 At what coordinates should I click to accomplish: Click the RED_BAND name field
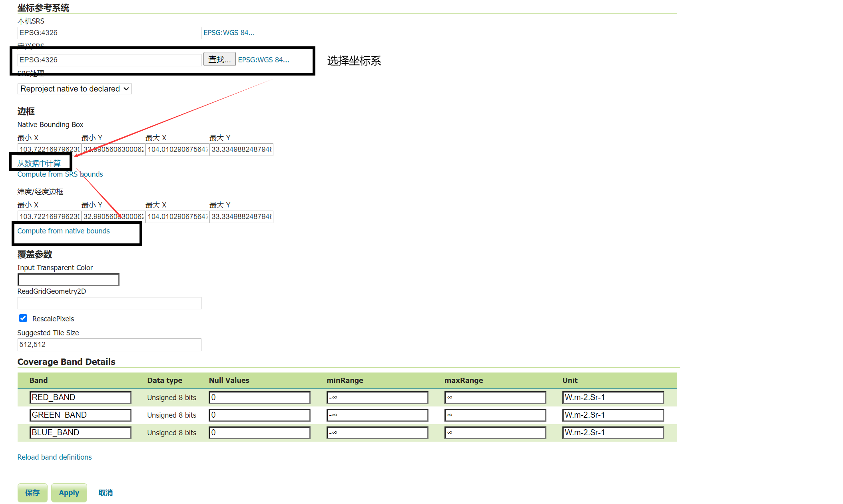[80, 397]
